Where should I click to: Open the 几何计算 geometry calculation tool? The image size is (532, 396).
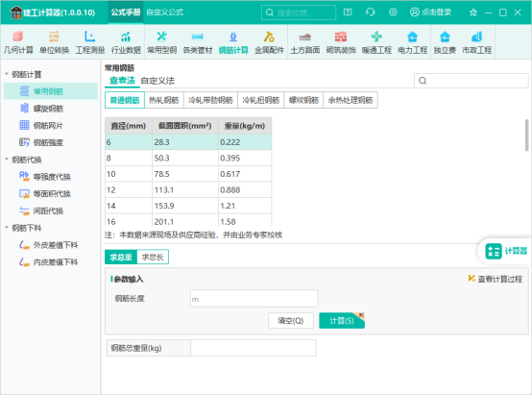pyautogui.click(x=18, y=42)
